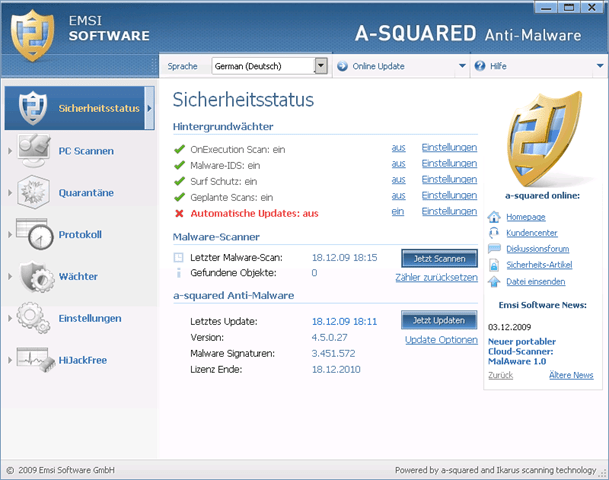Click the HiJackFree chip icon
Viewport: 609px width, 480px height.
(36, 360)
